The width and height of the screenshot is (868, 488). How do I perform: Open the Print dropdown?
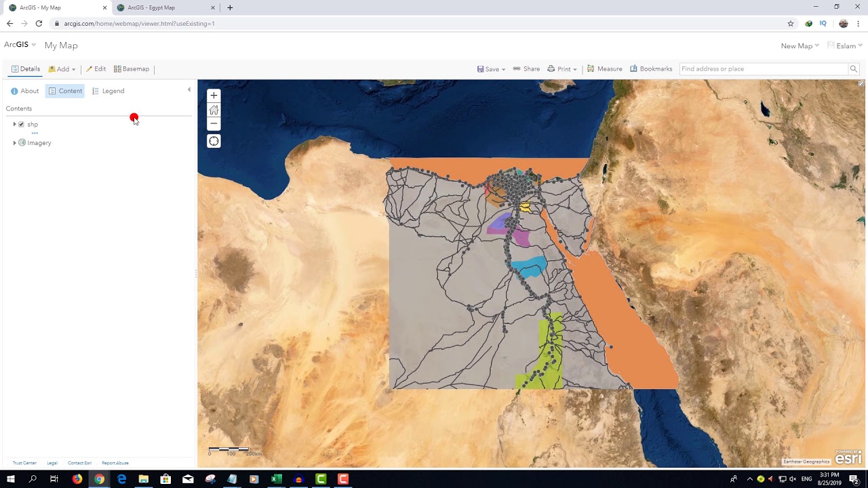point(562,69)
